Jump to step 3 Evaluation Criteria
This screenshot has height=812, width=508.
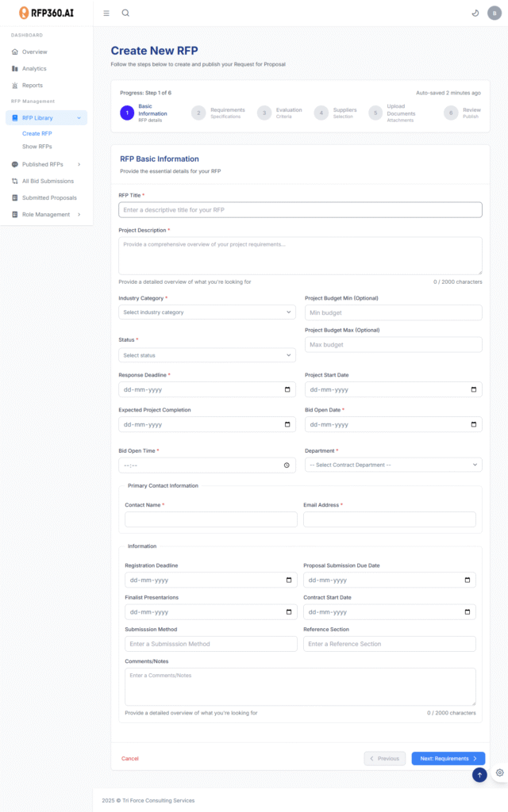click(x=264, y=113)
